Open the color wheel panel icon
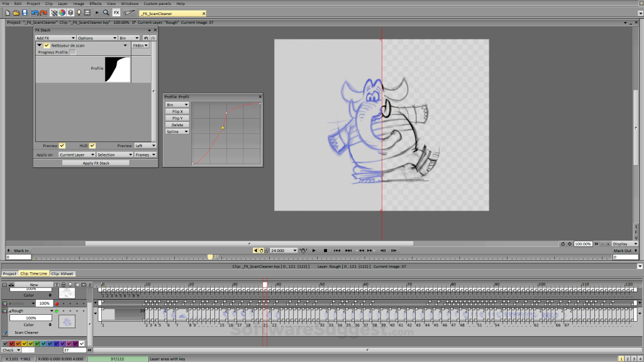Screen dimensions: 644x362 click(62, 13)
